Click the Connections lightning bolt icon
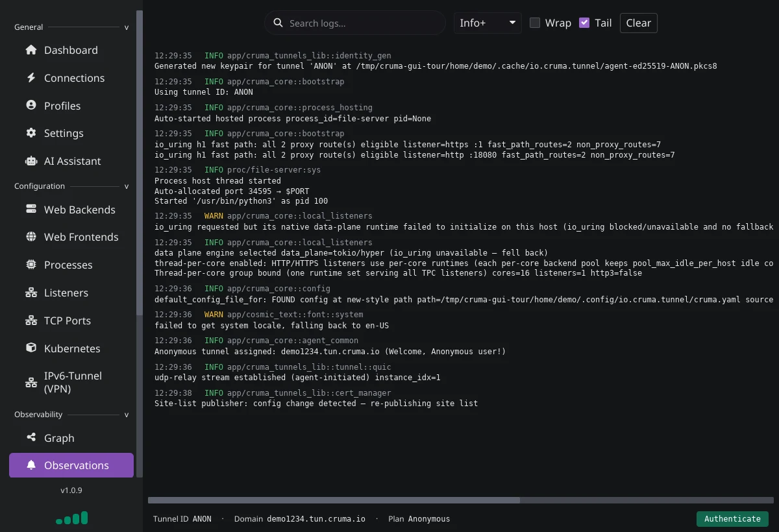The height and width of the screenshot is (532, 779). pos(31,78)
